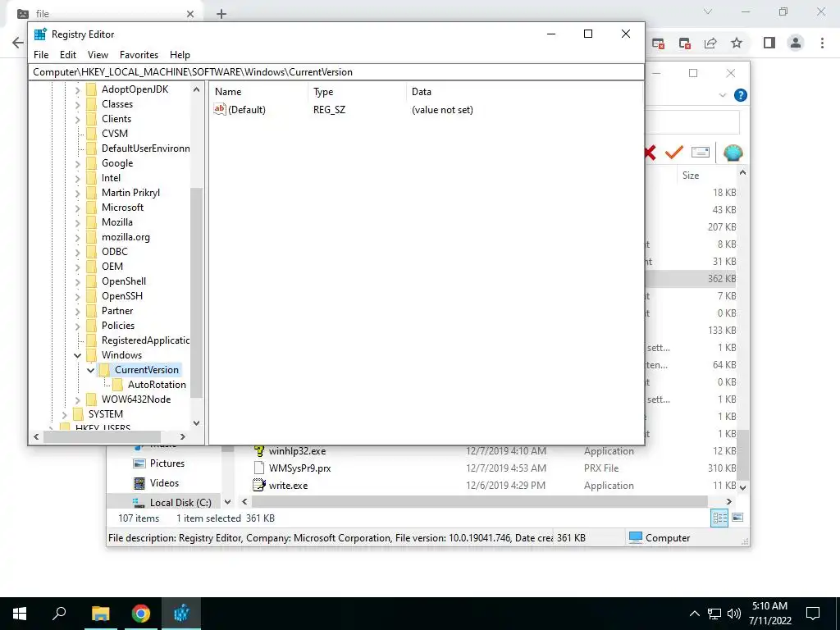Select the write.exe file
The image size is (840, 630).
pos(288,486)
